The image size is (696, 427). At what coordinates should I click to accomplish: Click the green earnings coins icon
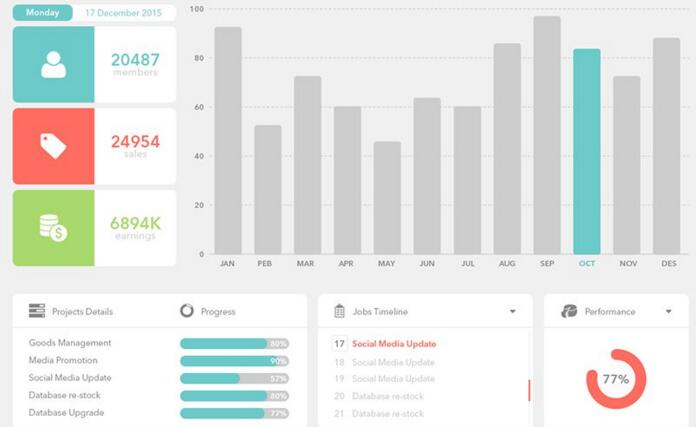point(53,228)
